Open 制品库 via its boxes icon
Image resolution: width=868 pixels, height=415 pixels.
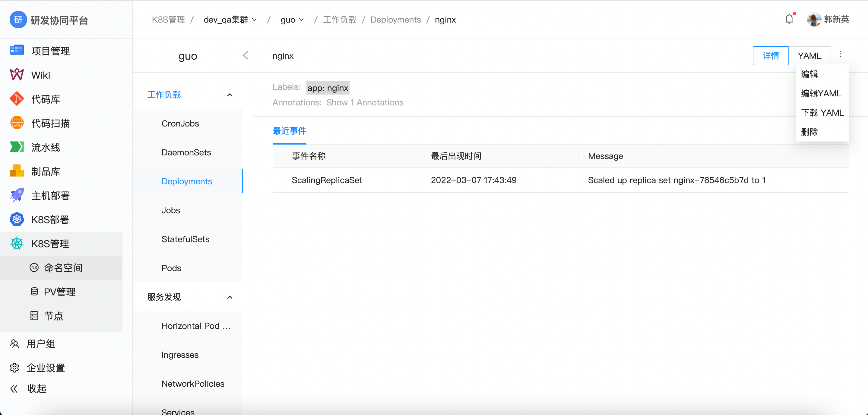[17, 171]
